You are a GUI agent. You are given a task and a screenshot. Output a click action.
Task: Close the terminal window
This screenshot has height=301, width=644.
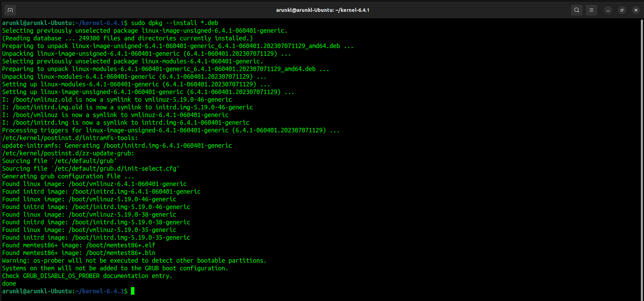click(x=636, y=10)
